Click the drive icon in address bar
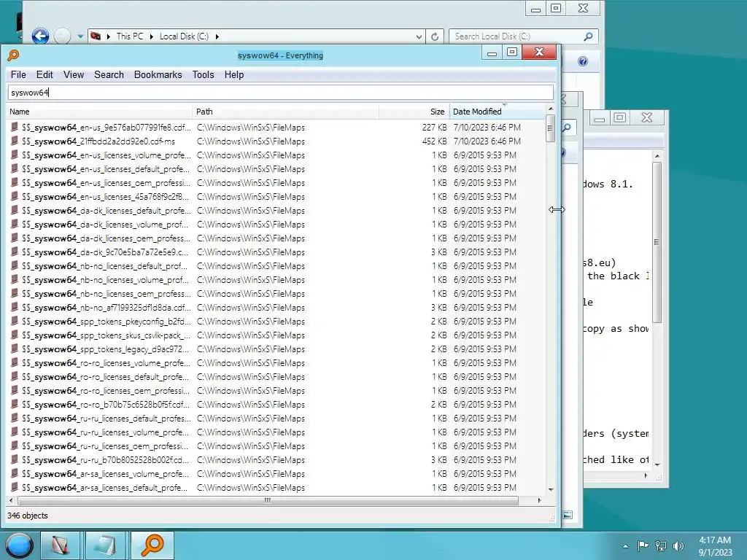This screenshot has height=560, width=747. (x=96, y=36)
